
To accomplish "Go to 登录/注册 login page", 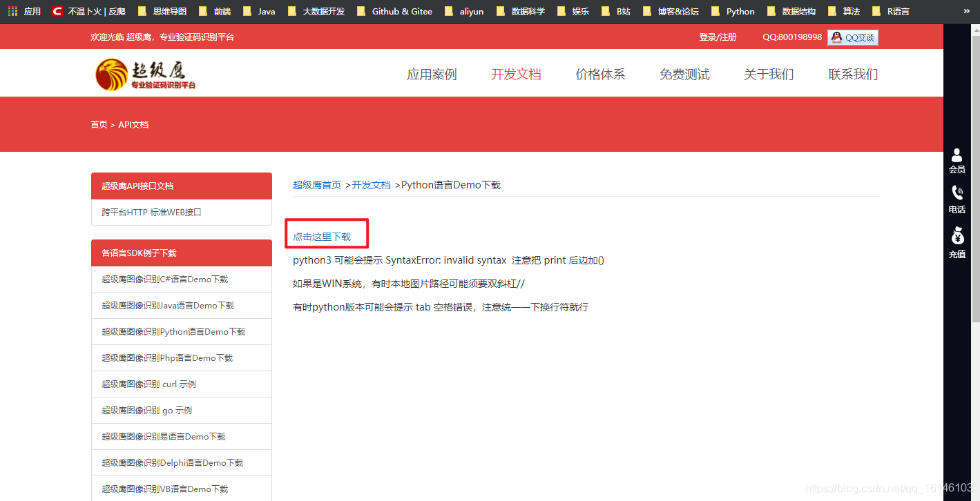I will pos(718,37).
